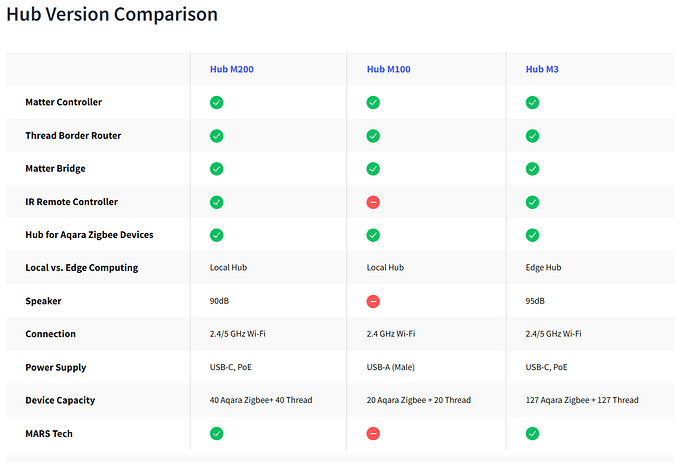Click 20 Aqara Zigbee + 20 Thread value
Image resolution: width=689 pixels, height=462 pixels.
(418, 400)
